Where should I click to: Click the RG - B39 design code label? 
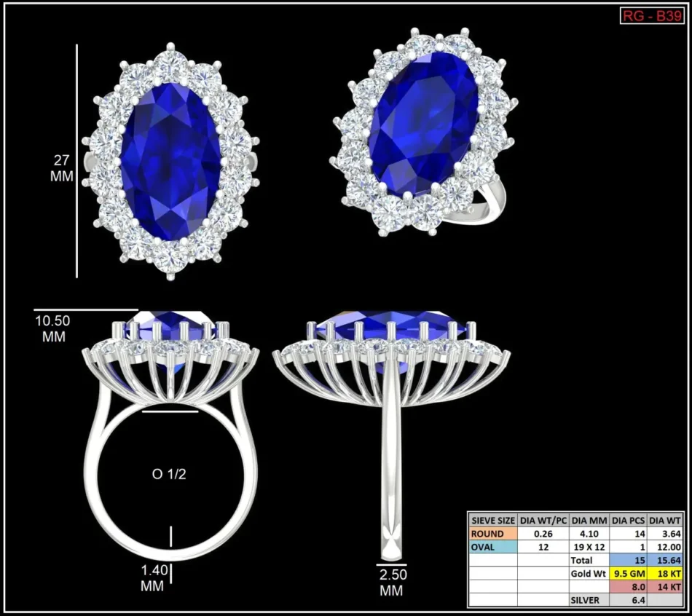tap(652, 16)
